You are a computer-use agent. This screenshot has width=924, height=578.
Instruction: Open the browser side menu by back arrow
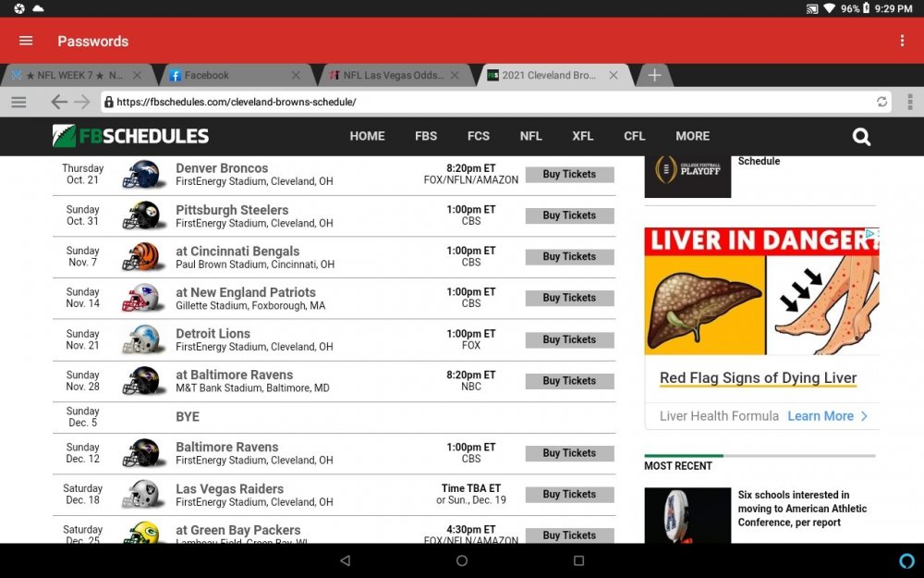[x=18, y=102]
